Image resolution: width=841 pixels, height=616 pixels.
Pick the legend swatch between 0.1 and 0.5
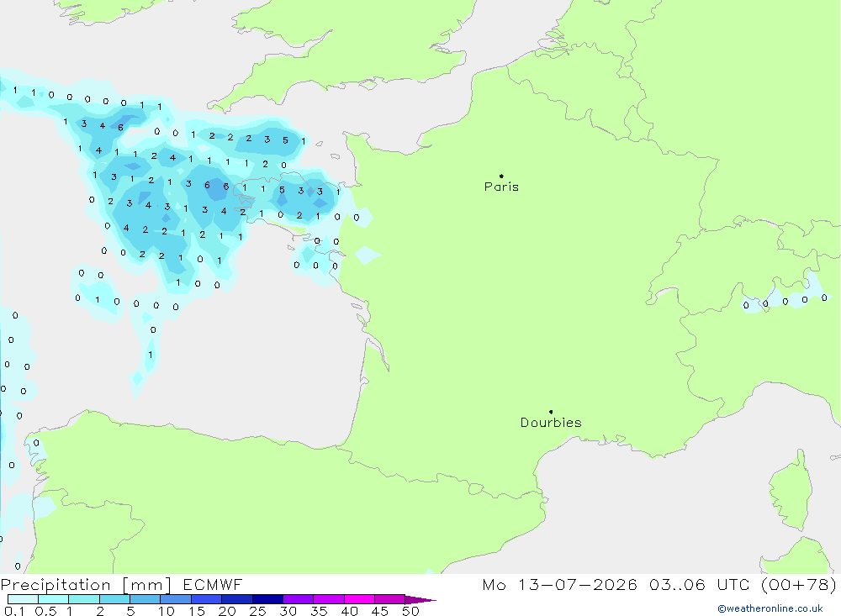23,599
